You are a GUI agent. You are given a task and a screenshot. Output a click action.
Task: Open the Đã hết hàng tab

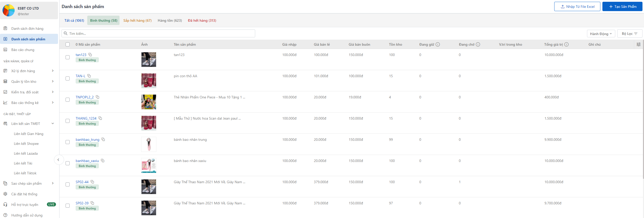(202, 20)
